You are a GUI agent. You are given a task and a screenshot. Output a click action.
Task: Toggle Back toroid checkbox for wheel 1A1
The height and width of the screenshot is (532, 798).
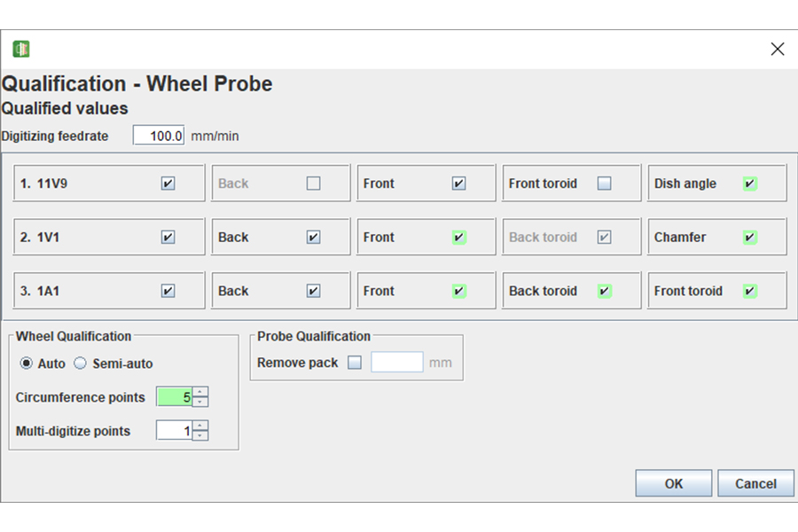pos(604,291)
